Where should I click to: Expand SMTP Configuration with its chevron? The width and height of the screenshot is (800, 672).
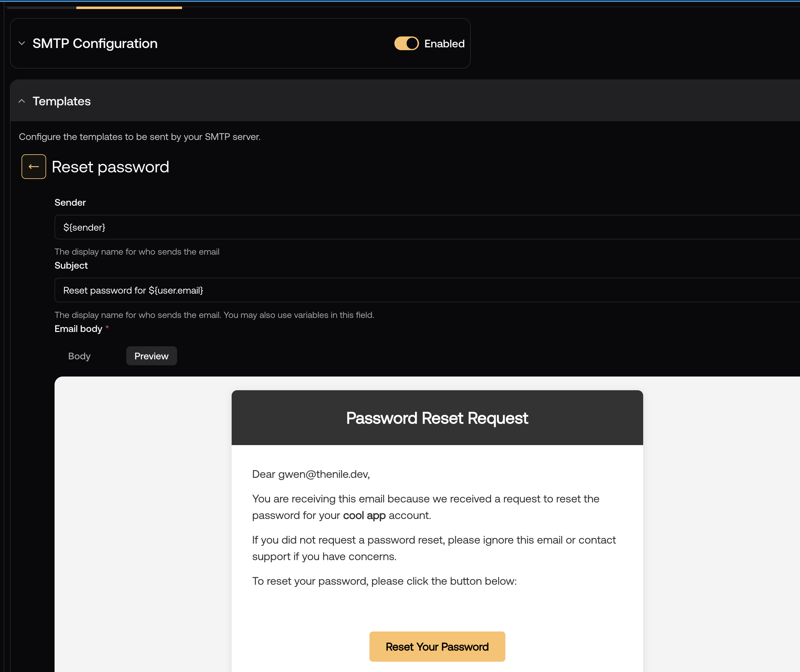click(22, 43)
